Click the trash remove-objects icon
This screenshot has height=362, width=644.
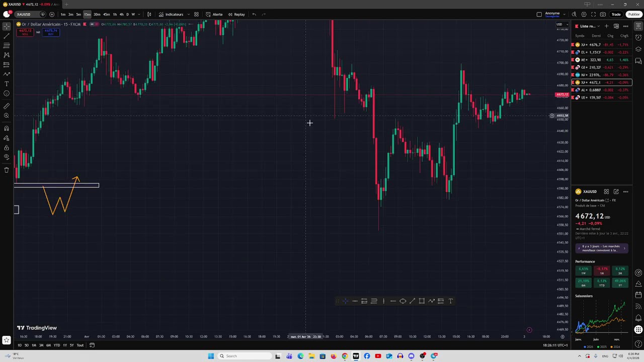pos(7,170)
